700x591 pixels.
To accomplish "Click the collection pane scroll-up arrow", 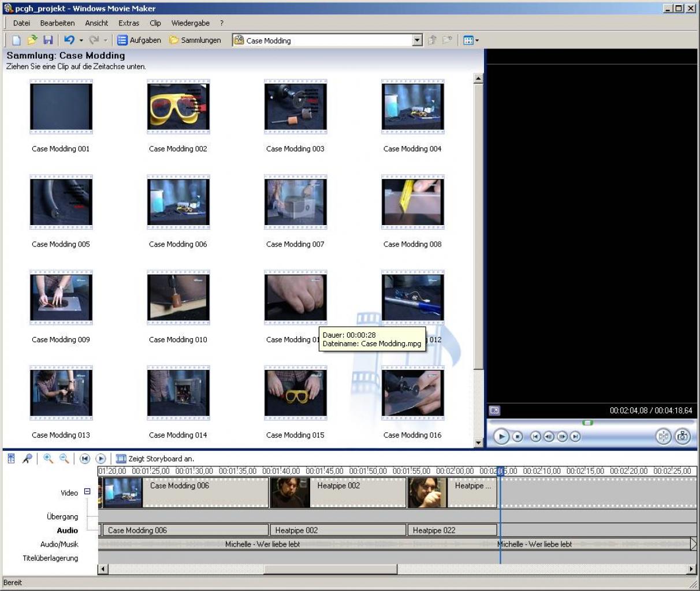I will pyautogui.click(x=478, y=78).
